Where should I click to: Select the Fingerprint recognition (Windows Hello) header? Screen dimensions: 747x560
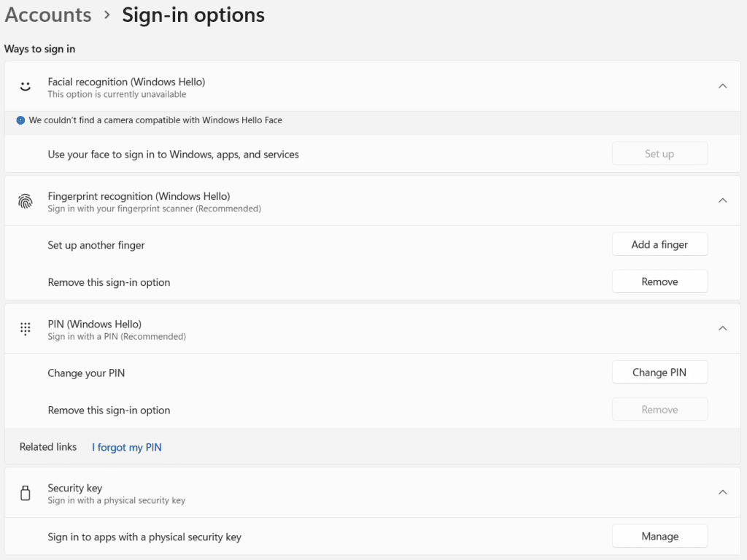point(139,196)
